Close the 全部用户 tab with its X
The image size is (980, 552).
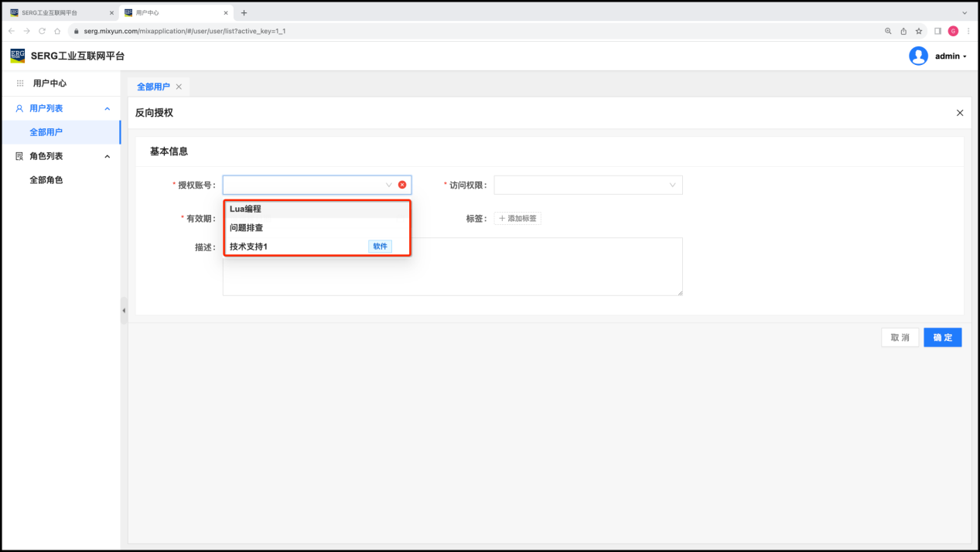(179, 87)
